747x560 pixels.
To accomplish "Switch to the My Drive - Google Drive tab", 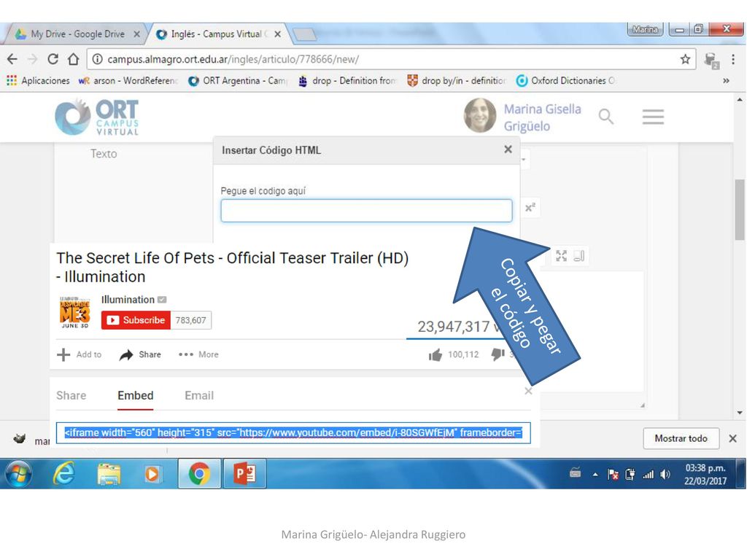I will (x=76, y=34).
